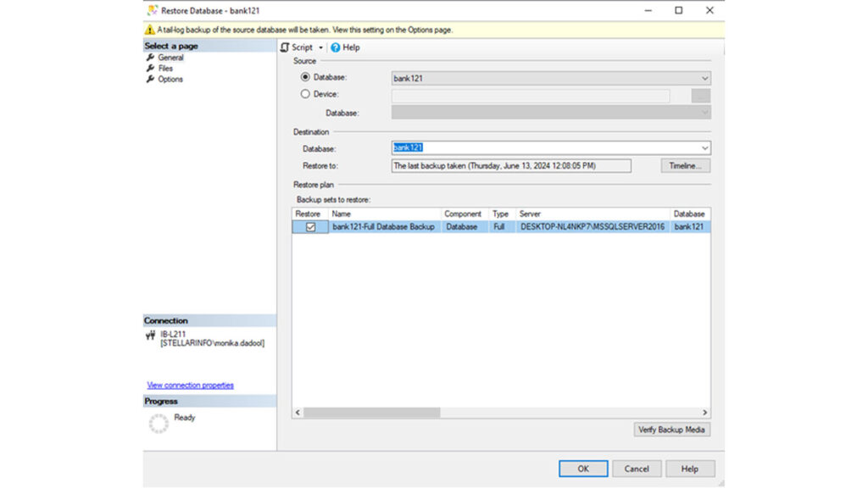This screenshot has height=488, width=868.
Task: Toggle Restore checkbox for bank121-Full Database Backup
Action: click(x=310, y=227)
